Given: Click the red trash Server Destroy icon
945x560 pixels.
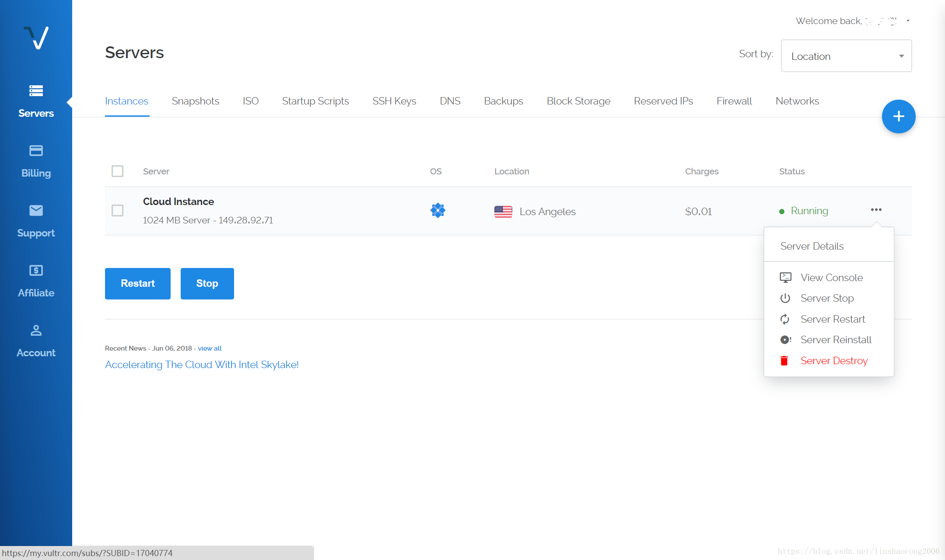Looking at the screenshot, I should [784, 361].
